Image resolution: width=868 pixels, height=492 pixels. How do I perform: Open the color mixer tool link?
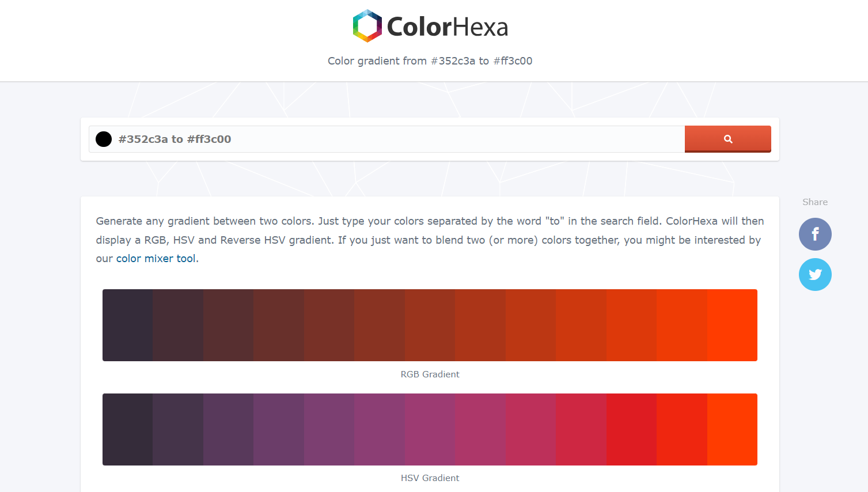156,258
